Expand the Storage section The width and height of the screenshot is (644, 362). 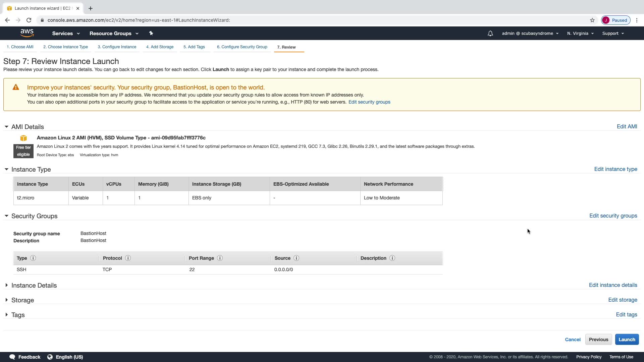[6, 300]
